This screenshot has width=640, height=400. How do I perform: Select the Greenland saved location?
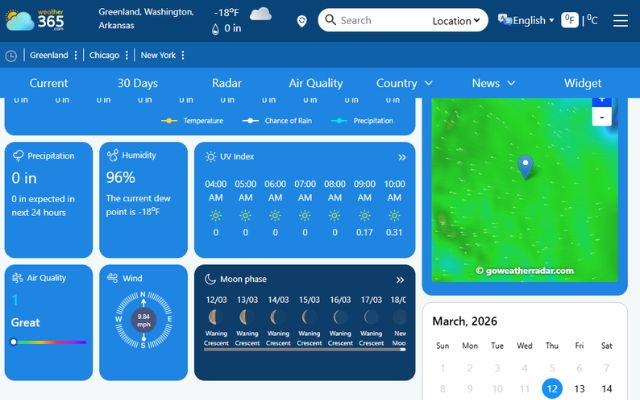pos(49,55)
